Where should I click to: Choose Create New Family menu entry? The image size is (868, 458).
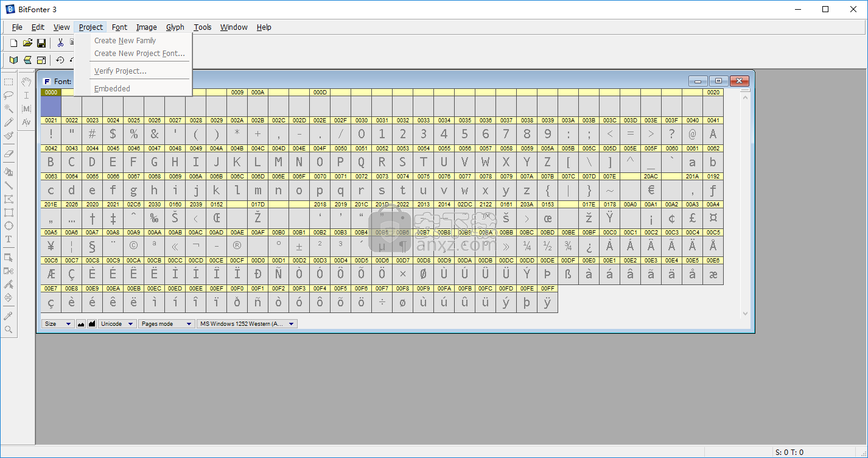click(x=133, y=41)
